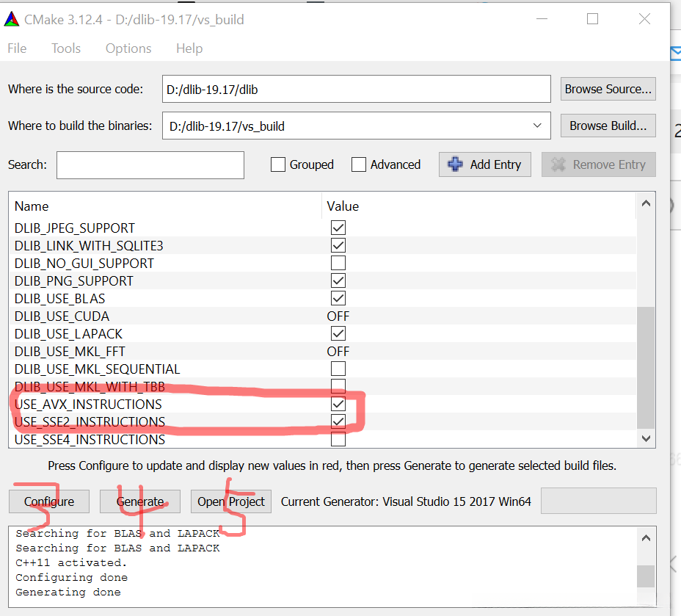Click the Browse Build button

coord(608,126)
